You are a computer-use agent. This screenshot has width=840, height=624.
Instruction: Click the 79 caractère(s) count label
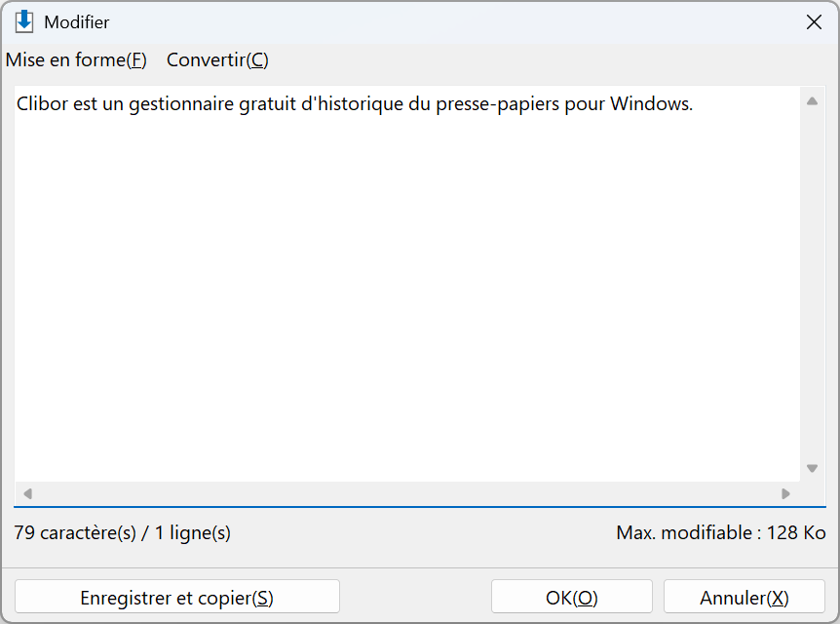click(x=122, y=533)
